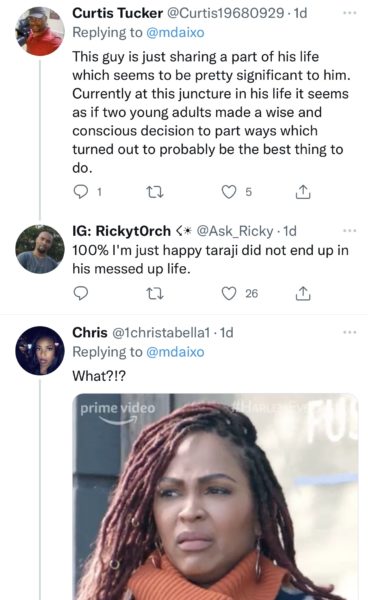Like Curtis Tucker's tweet showing 5 likes
The width and height of the screenshot is (368, 600).
pyautogui.click(x=229, y=192)
